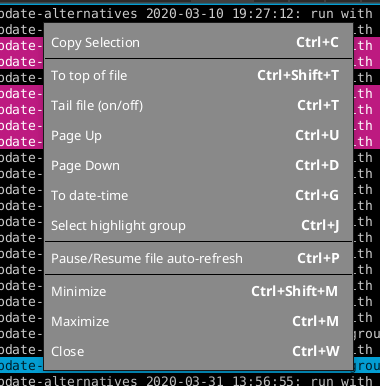Select To top of file entry

[198, 76]
